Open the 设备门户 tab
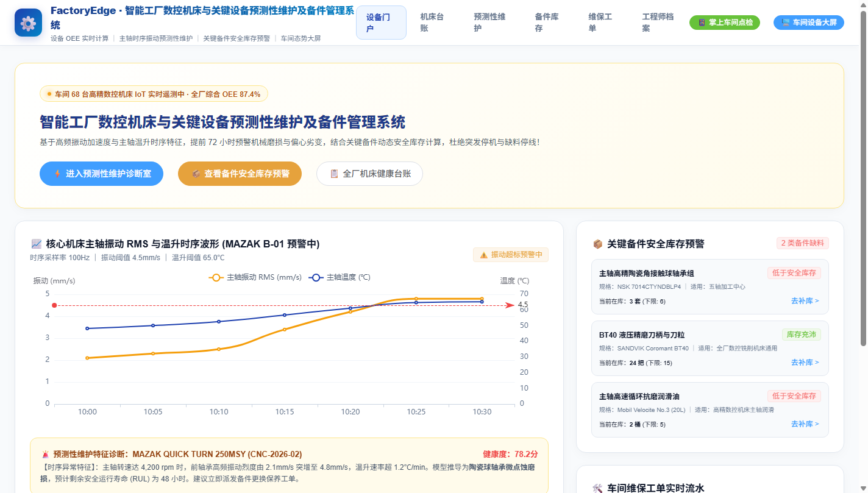868x493 pixels. (381, 23)
